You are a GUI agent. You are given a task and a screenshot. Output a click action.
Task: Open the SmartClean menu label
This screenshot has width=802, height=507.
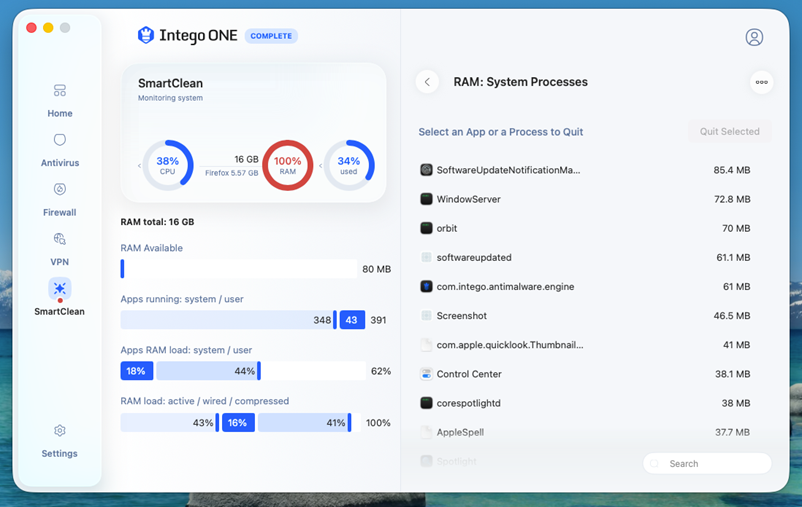(60, 312)
